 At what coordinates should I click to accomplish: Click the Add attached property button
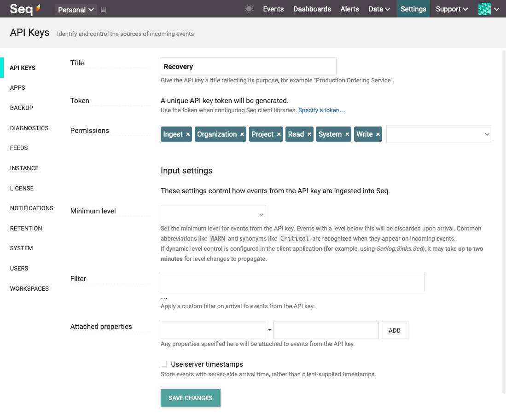point(394,330)
